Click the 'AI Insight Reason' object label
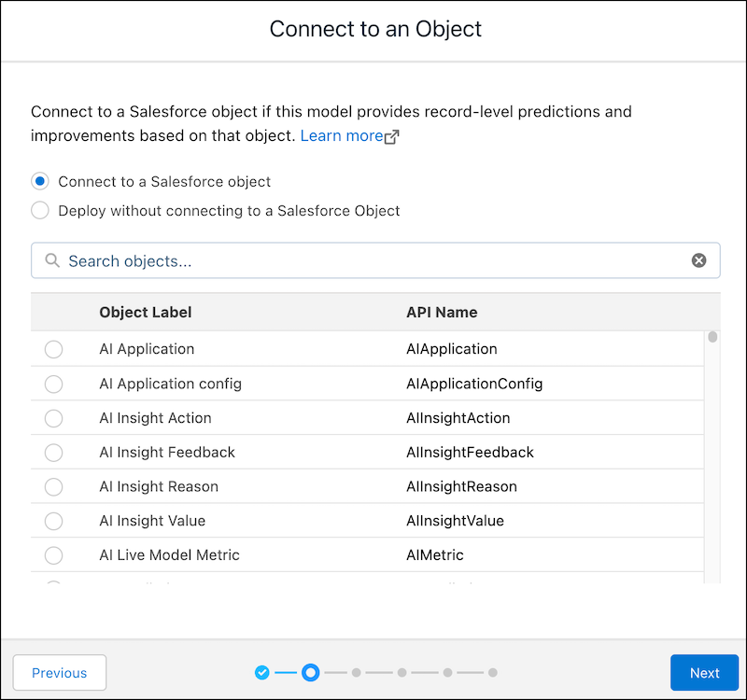 [x=159, y=486]
